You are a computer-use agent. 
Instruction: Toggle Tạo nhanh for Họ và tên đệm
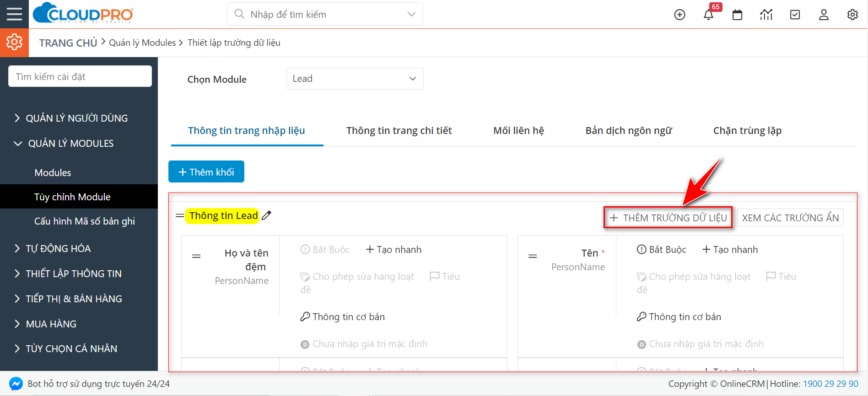[x=394, y=250]
